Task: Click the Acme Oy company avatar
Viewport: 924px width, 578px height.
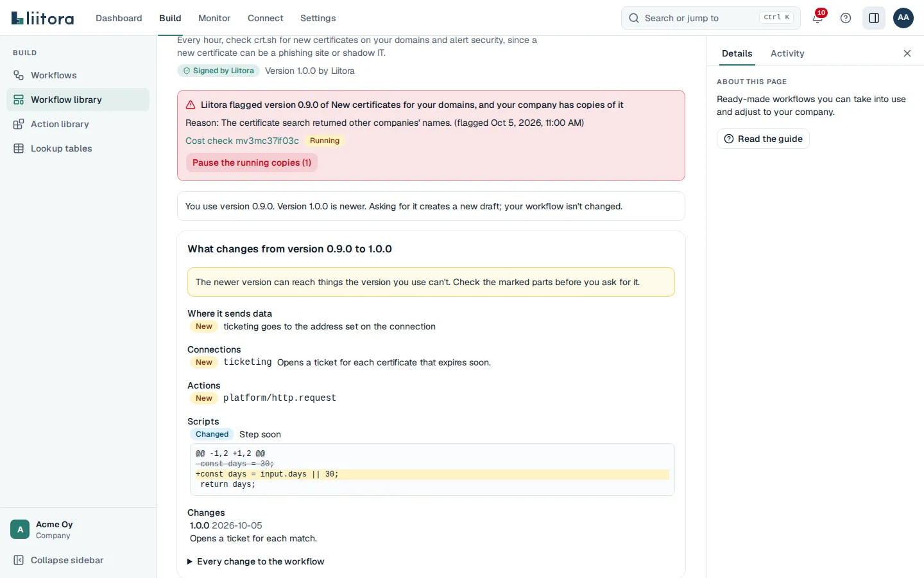Action: pyautogui.click(x=20, y=529)
